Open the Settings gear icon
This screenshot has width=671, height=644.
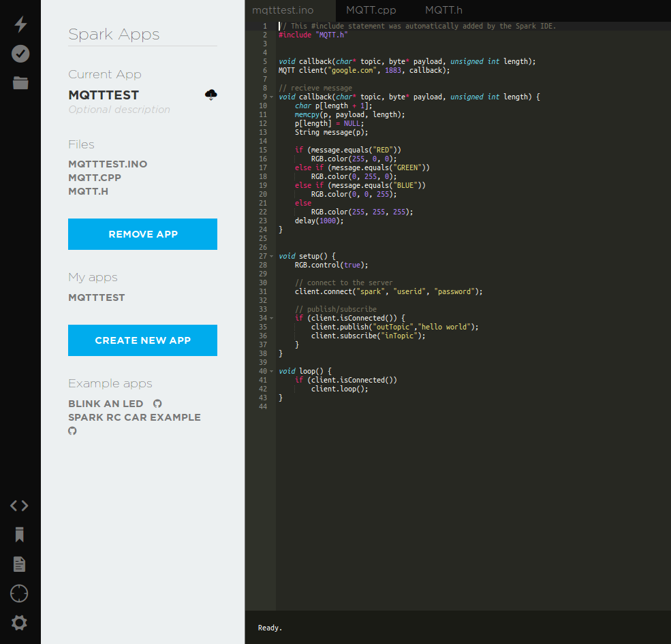(19, 623)
